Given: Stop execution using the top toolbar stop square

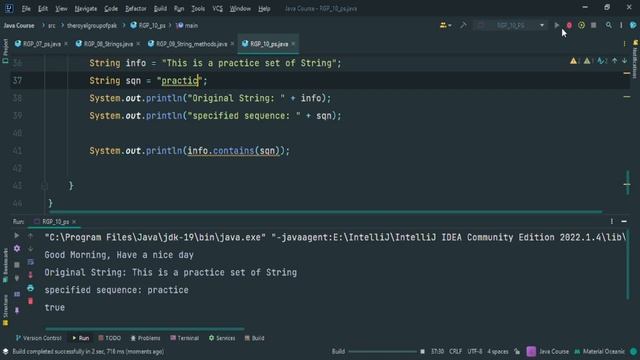Looking at the screenshot, I should click(593, 25).
